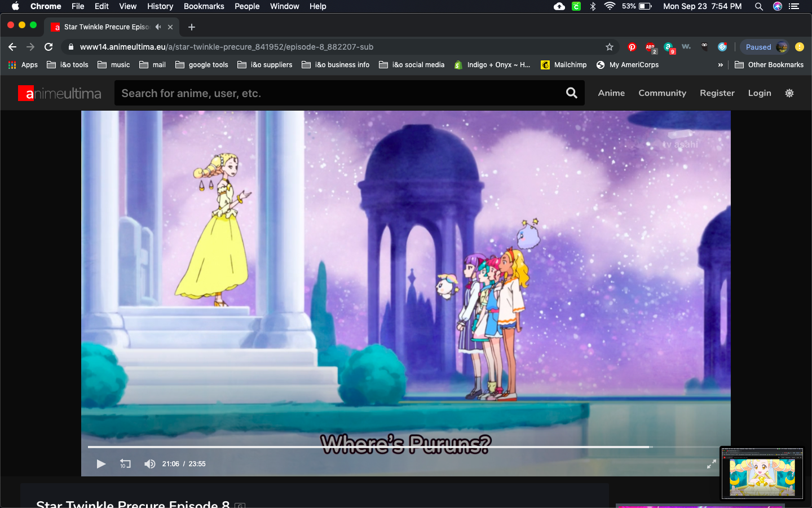Expand the 'i&o suppliers' bookmark folder
This screenshot has height=508, width=812.
tap(265, 65)
